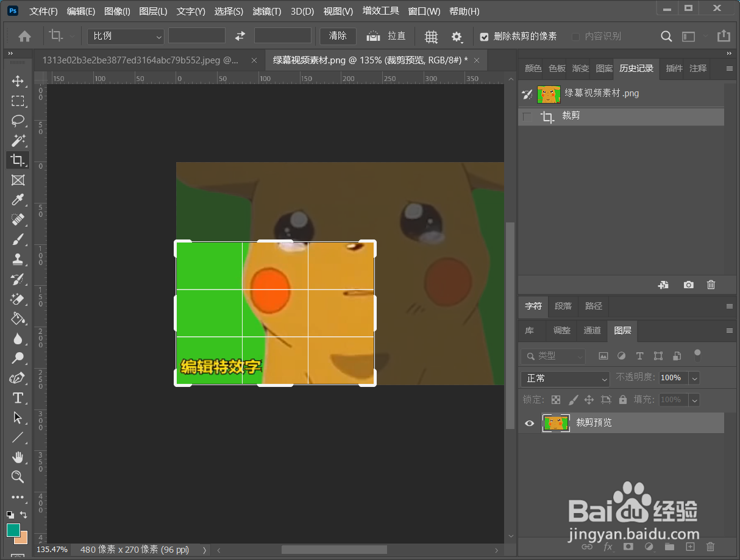
Task: Switch to the 路径 tab
Action: point(593,306)
